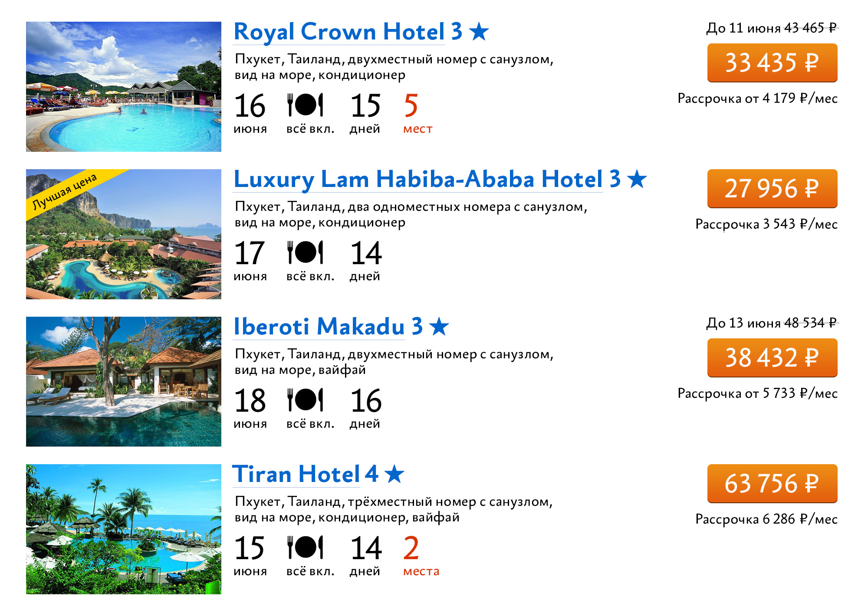Image resolution: width=868 pixels, height=616 pixels.
Task: Follow the Iberoti Makadu hotel title link
Action: [319, 327]
